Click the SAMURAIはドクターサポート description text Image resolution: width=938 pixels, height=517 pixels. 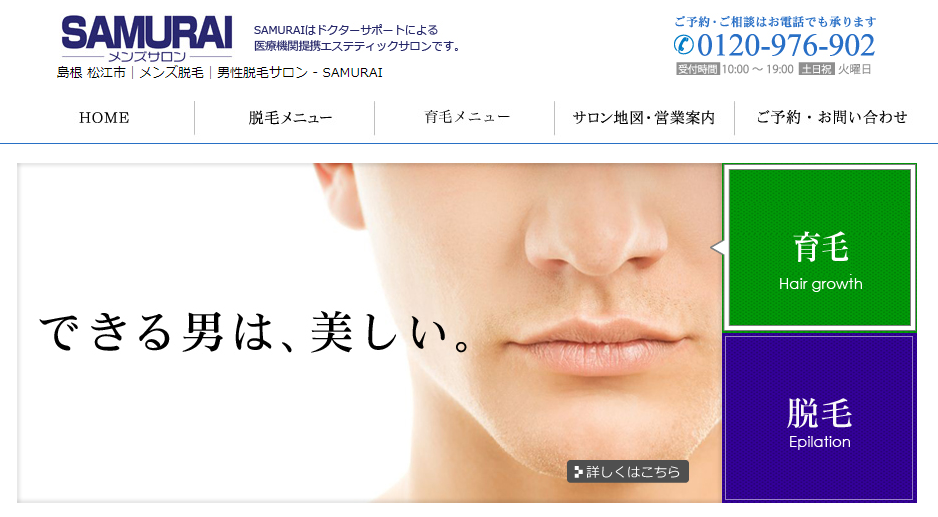click(x=358, y=38)
